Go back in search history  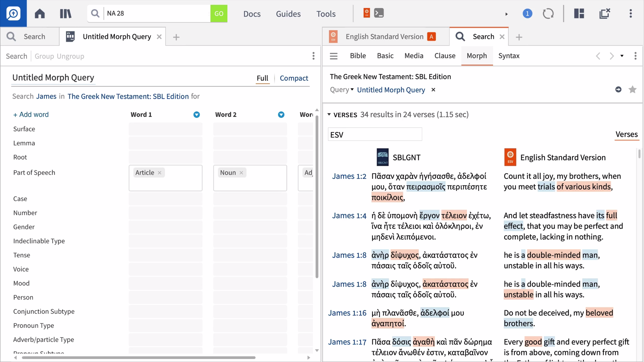pyautogui.click(x=598, y=56)
